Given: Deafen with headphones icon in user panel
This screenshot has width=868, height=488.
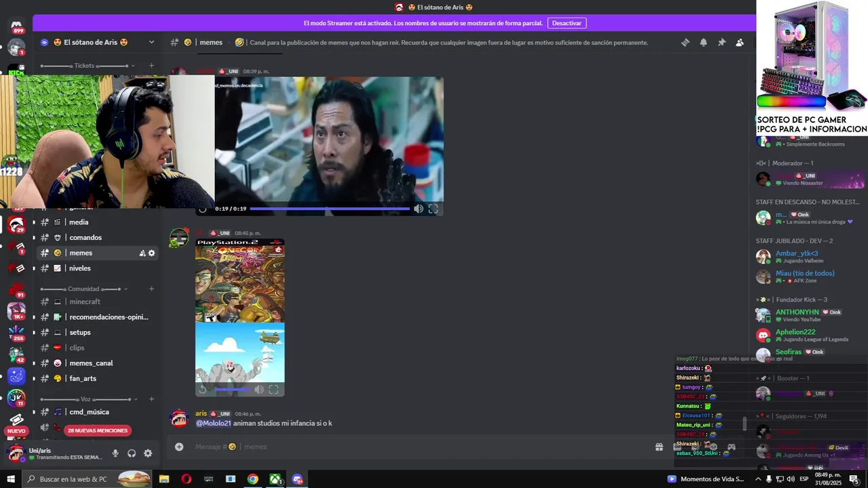Looking at the screenshot, I should point(132,453).
